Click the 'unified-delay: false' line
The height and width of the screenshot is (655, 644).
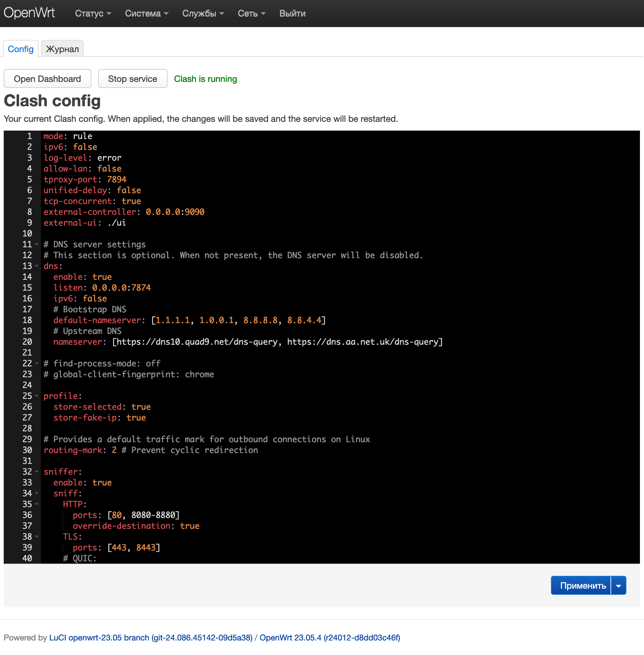coord(92,190)
